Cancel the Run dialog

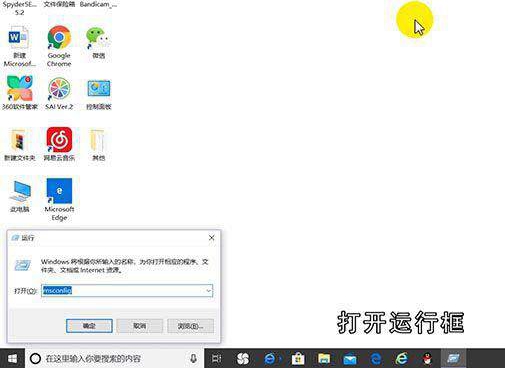(140, 326)
